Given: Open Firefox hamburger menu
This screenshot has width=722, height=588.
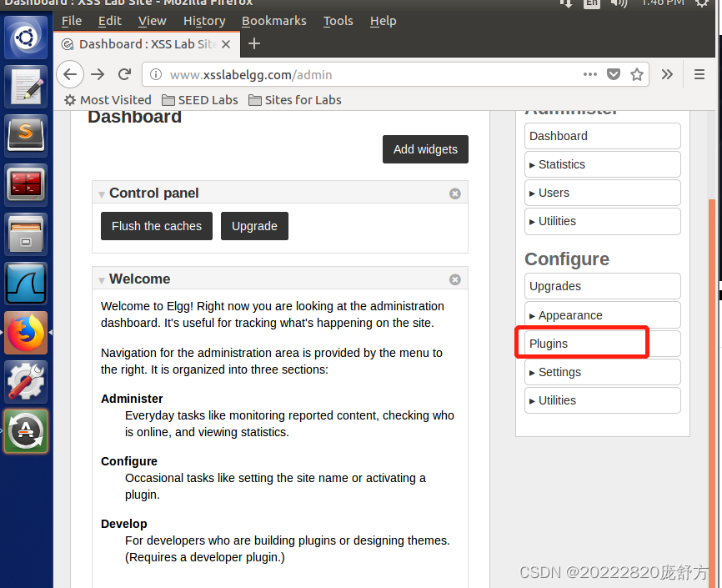Looking at the screenshot, I should coord(699,74).
